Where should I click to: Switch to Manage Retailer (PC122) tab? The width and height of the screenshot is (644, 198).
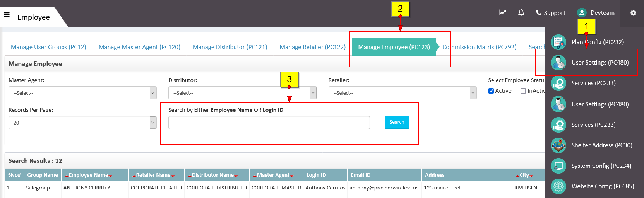click(313, 47)
